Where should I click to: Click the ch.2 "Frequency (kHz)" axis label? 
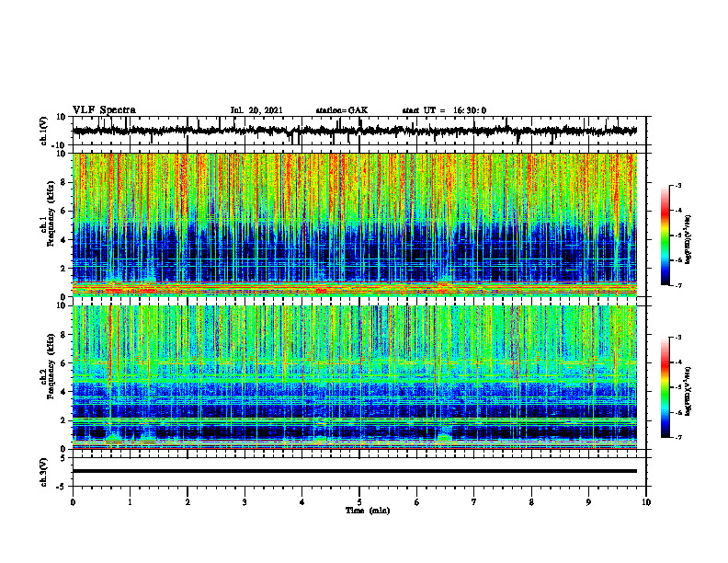tap(51, 366)
